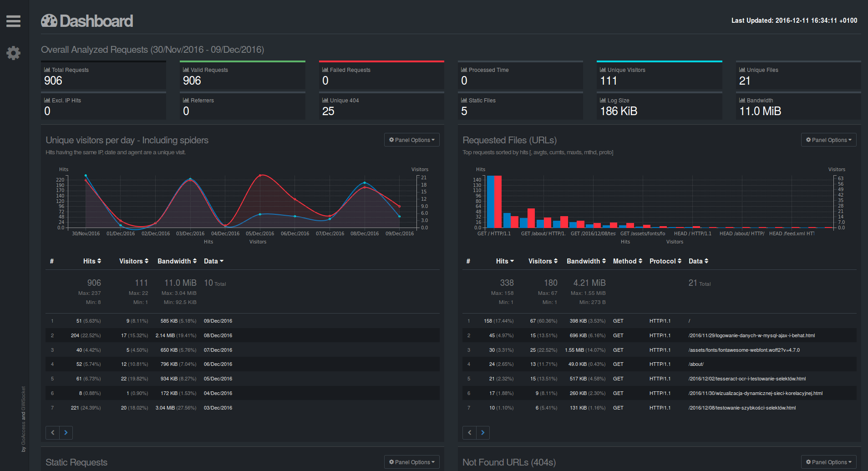Select the 08/Dec/2016 row date
The height and width of the screenshot is (471, 868).
(218, 335)
